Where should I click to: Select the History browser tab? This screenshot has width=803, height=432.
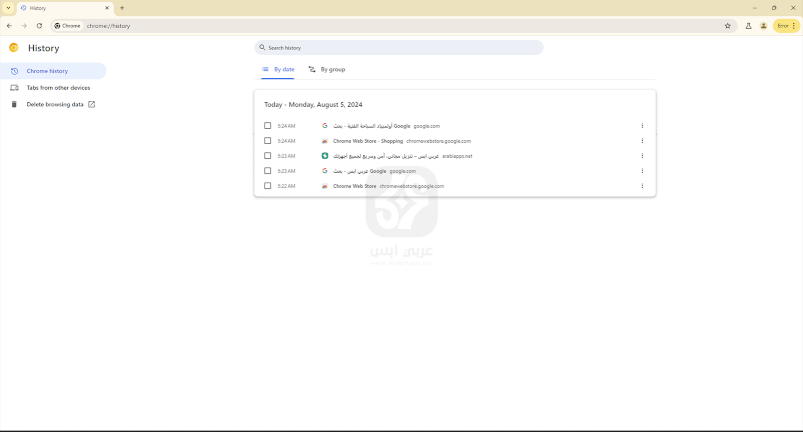(x=65, y=8)
